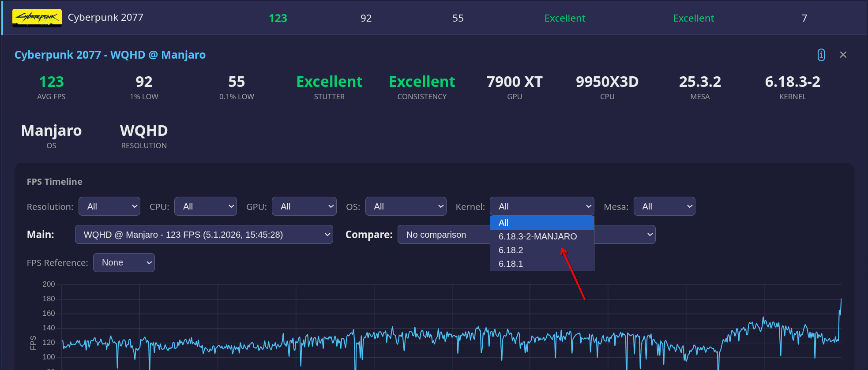
Task: Open the Main run selection dropdown
Action: (x=204, y=235)
